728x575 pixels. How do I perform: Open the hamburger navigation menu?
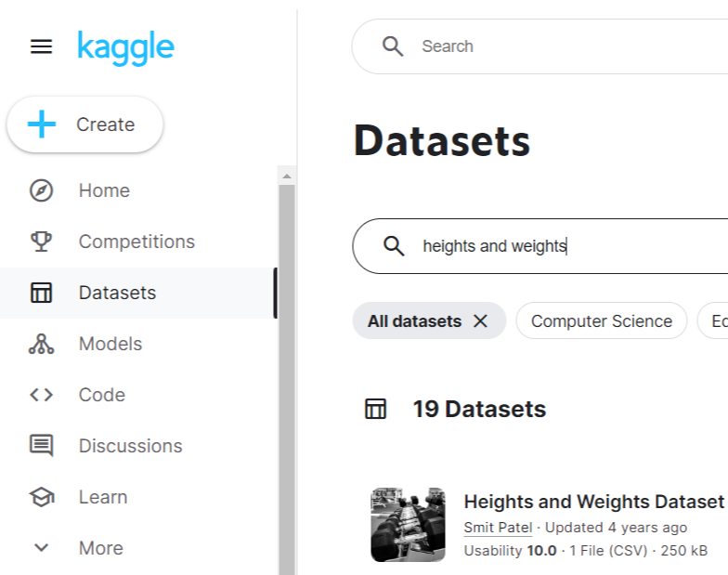41,46
